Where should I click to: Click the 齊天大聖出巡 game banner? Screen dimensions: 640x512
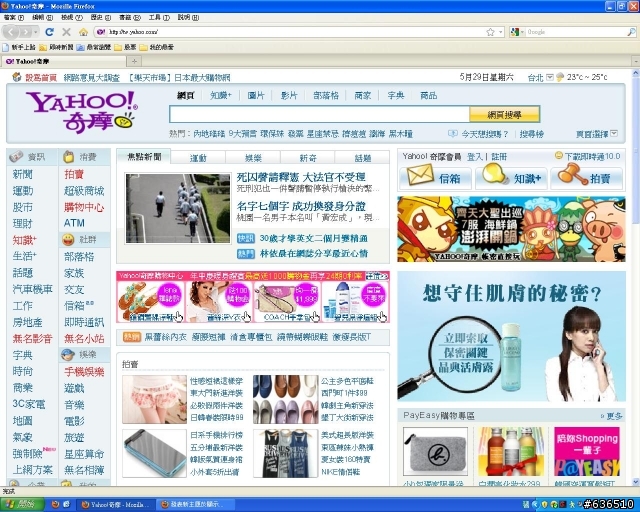pos(511,229)
